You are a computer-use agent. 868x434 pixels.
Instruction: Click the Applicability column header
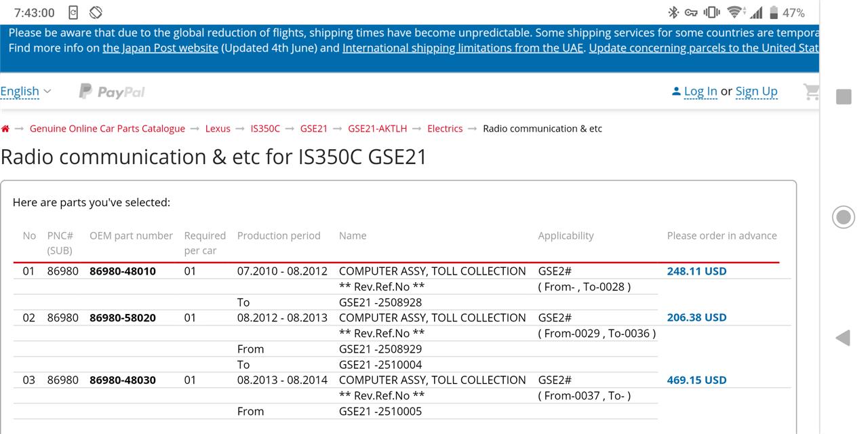click(566, 236)
